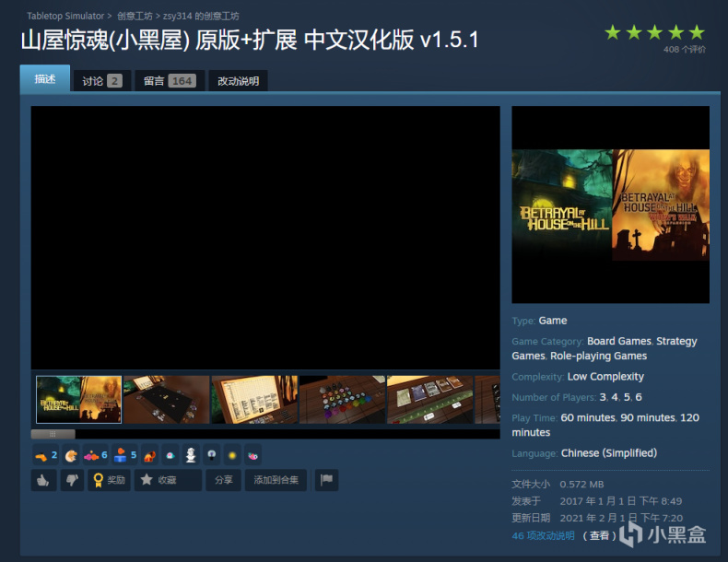728x562 pixels.
Task: Click the 408 个评价 ratings count
Action: (x=685, y=49)
